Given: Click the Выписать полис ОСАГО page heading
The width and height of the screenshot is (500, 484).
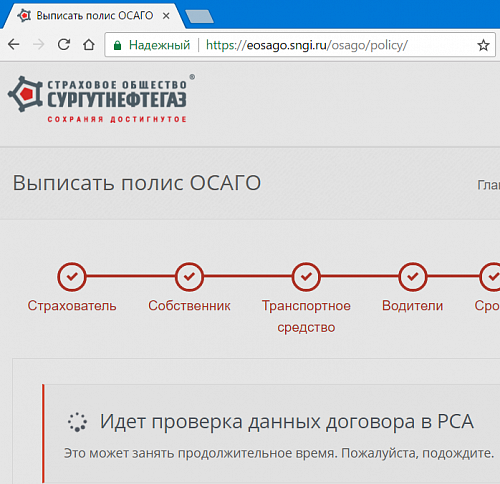Looking at the screenshot, I should (x=137, y=183).
